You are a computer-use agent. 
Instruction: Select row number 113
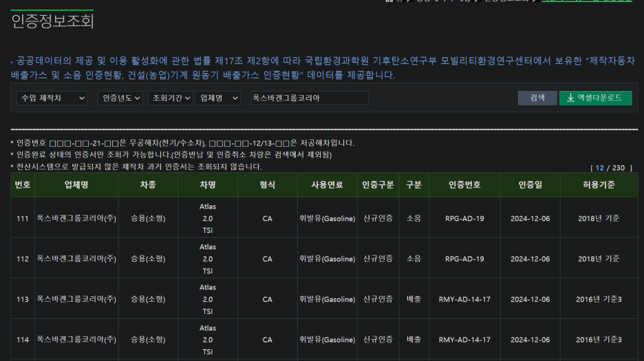(x=23, y=299)
